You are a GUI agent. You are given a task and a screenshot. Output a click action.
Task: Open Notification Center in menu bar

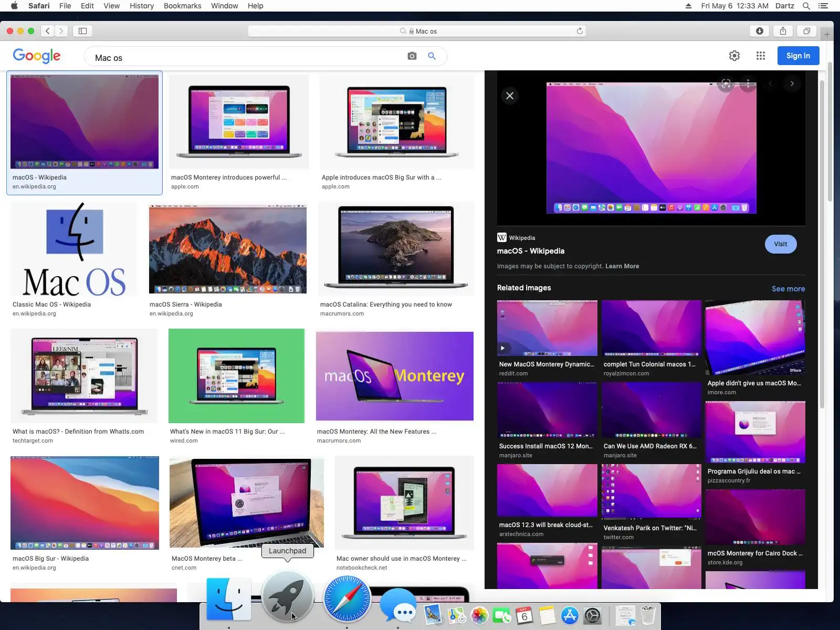coord(823,6)
